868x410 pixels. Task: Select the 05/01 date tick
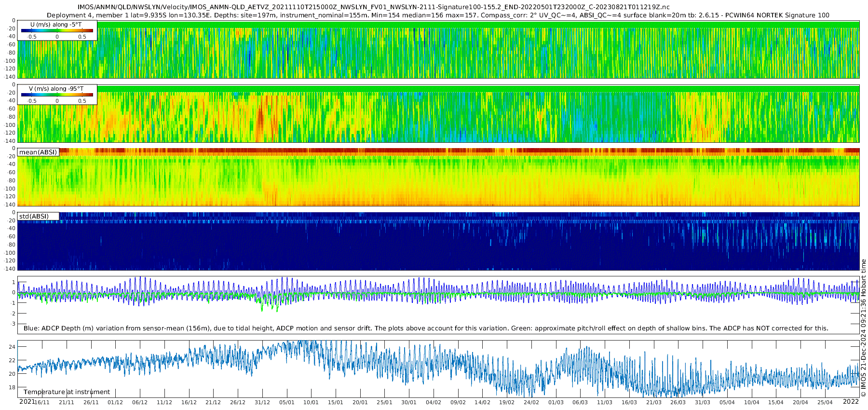(287, 403)
